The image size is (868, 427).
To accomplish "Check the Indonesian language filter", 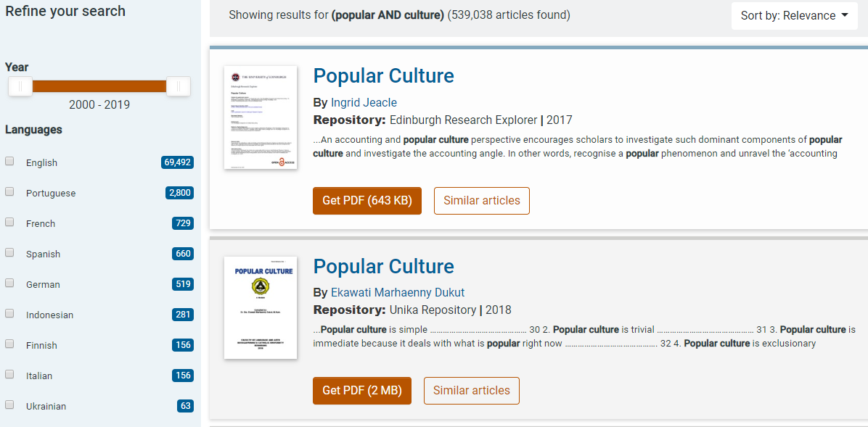I will 10,314.
